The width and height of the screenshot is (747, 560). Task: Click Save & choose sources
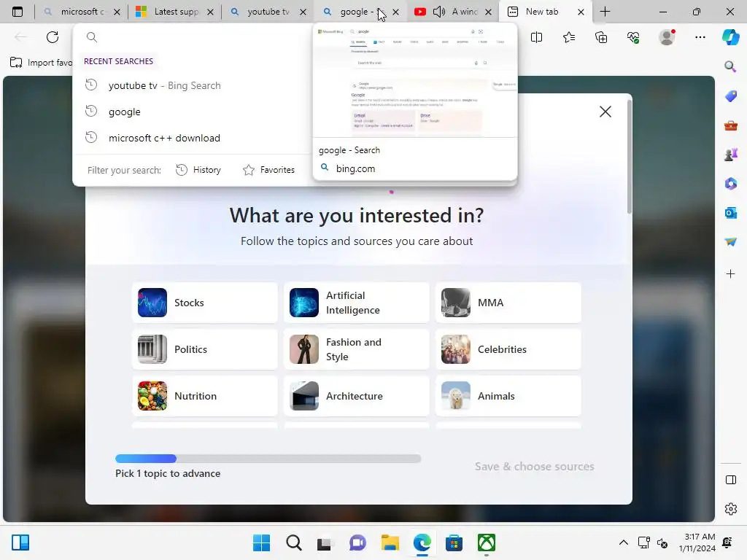click(534, 466)
